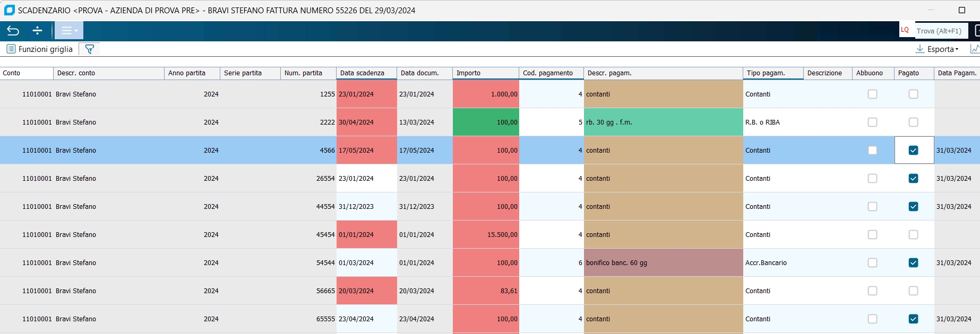Sort by the Data scadenza column header
The image size is (980, 334).
click(366, 73)
